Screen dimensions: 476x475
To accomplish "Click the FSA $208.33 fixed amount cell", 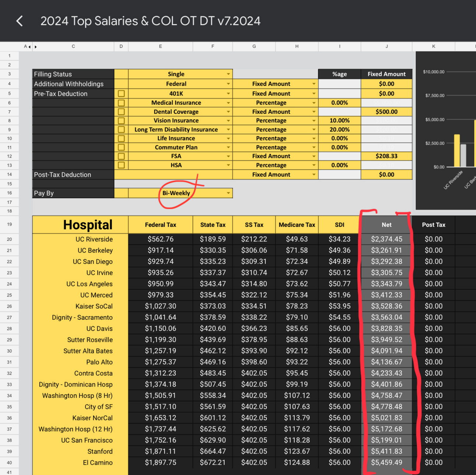I will click(x=386, y=156).
